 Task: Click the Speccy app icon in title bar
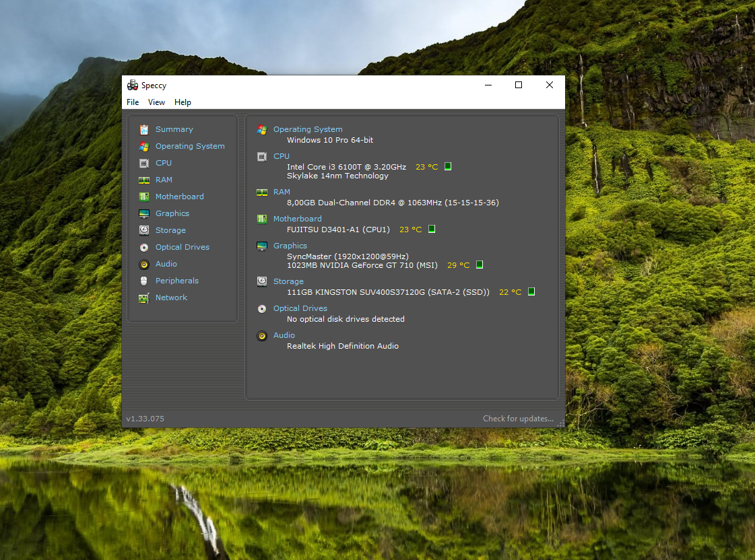[x=133, y=85]
